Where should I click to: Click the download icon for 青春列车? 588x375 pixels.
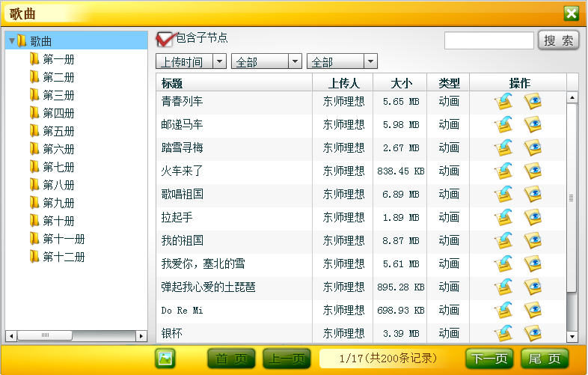503,102
